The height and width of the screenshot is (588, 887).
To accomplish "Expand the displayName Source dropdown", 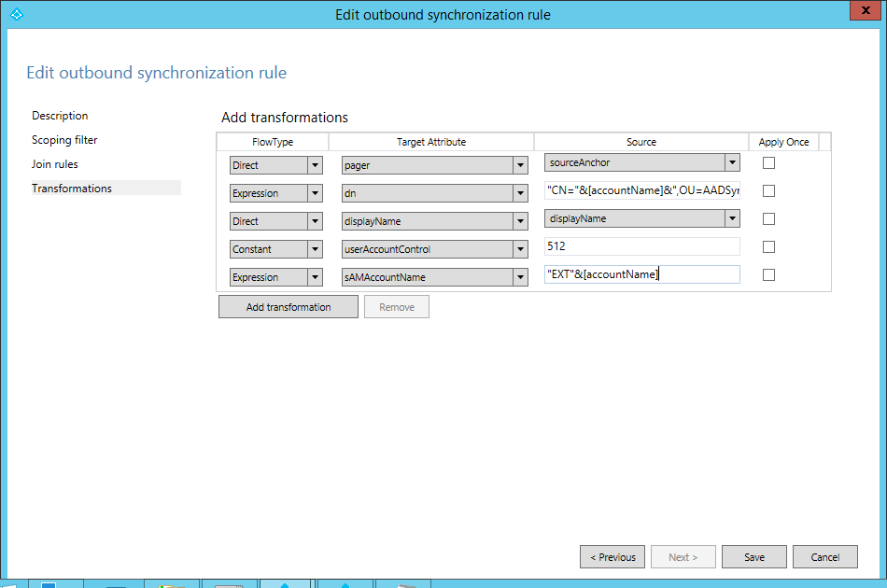I will coord(732,219).
